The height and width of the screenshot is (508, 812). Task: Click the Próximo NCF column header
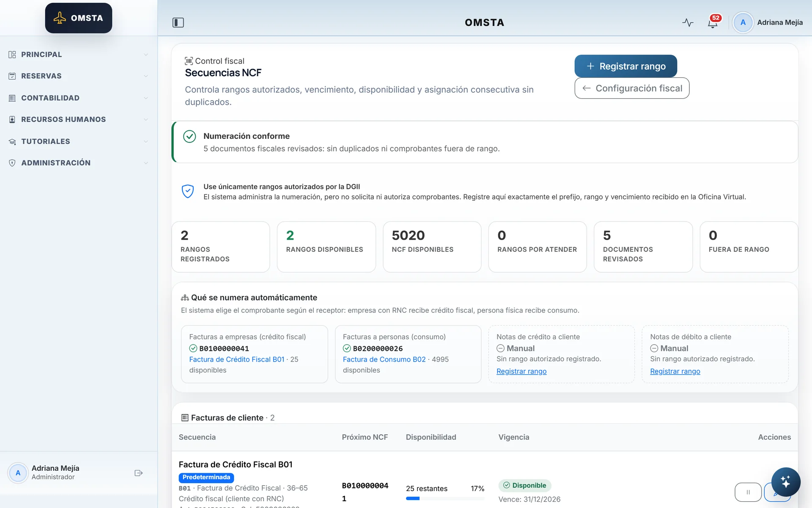point(365,437)
